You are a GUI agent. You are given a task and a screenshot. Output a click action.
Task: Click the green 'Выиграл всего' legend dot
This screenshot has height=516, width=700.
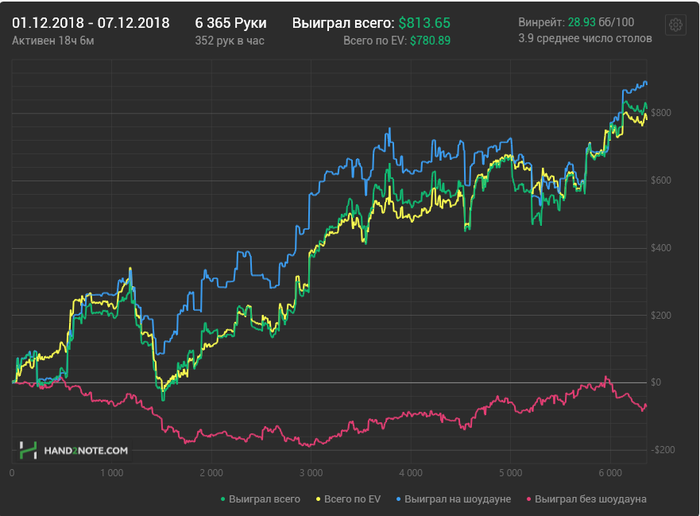pos(223,499)
